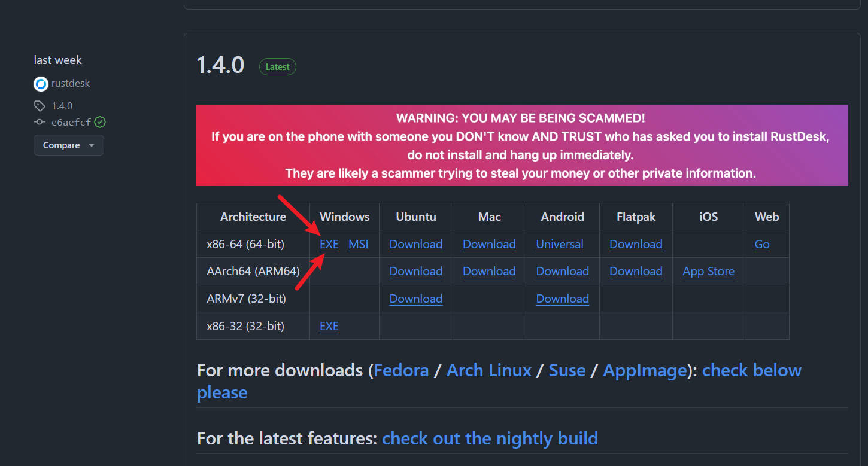The height and width of the screenshot is (466, 868).
Task: Download Mac x86-64 build
Action: point(489,244)
